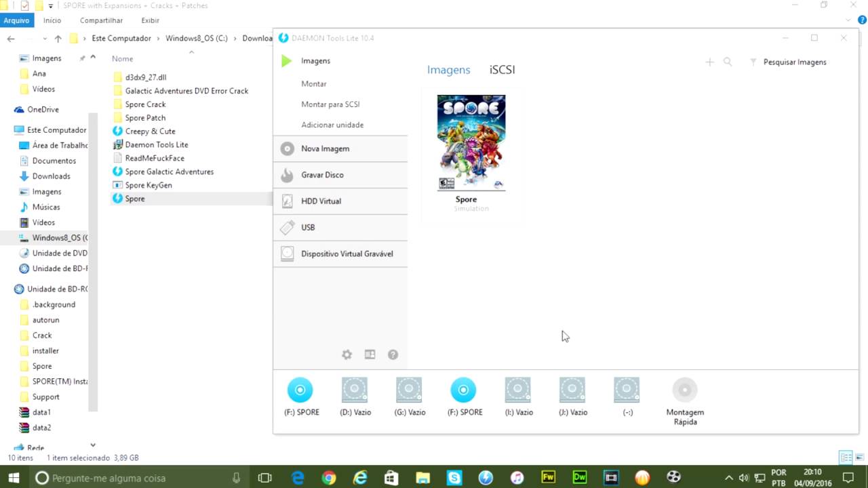868x488 pixels.
Task: Click the plus icon to add image
Action: [709, 62]
